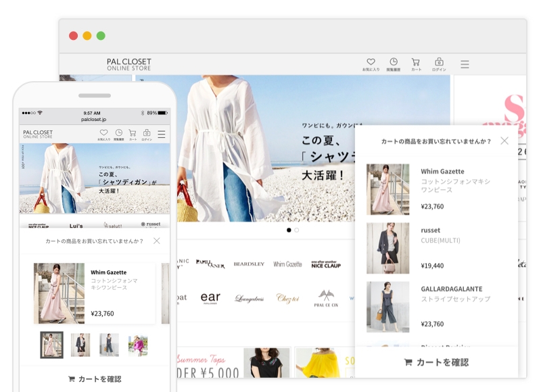
Task: Open the login icon in mobile header
Action: (x=147, y=132)
